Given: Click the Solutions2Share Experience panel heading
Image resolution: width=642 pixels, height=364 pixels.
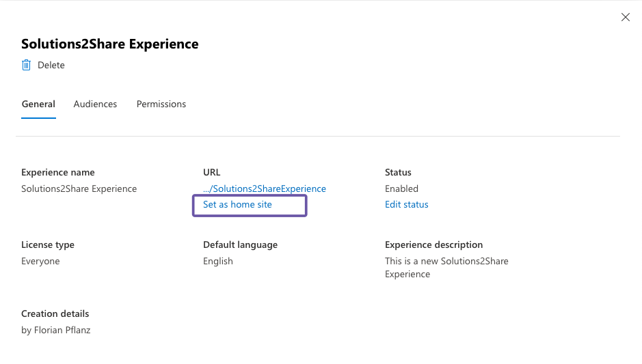Looking at the screenshot, I should point(109,44).
